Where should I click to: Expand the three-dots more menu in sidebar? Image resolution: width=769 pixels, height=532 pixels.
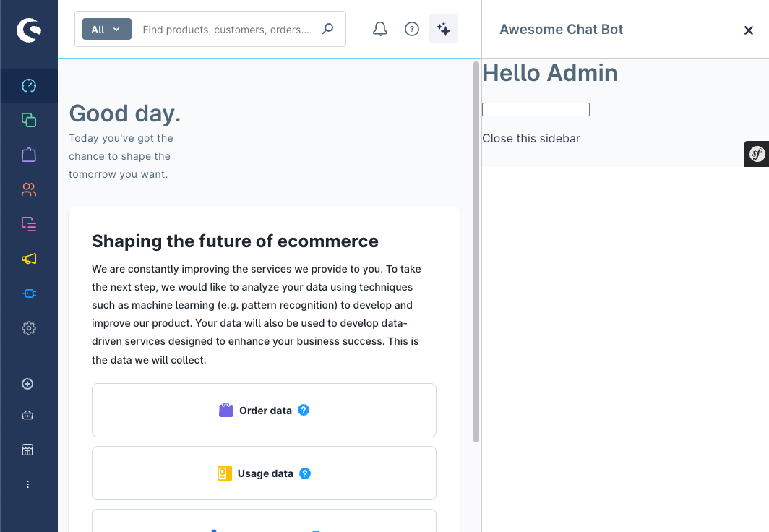pos(28,484)
